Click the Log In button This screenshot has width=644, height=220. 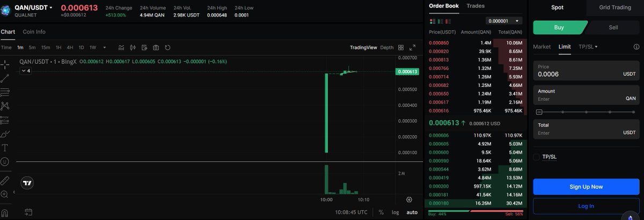pyautogui.click(x=586, y=206)
